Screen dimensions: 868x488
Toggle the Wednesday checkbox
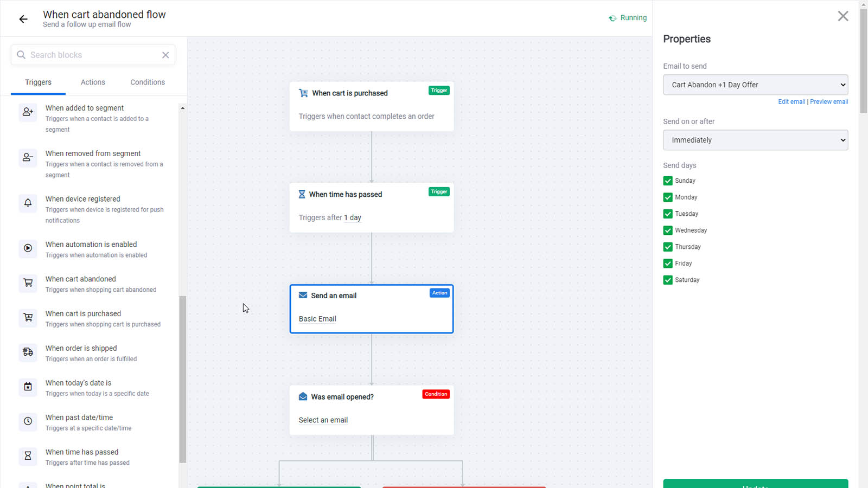click(x=668, y=230)
